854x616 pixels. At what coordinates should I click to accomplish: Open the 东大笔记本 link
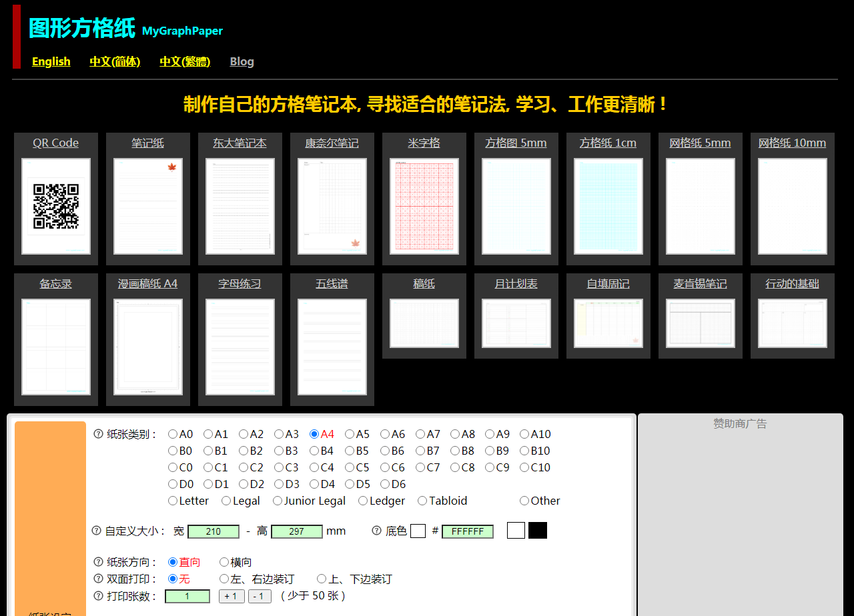tap(240, 143)
